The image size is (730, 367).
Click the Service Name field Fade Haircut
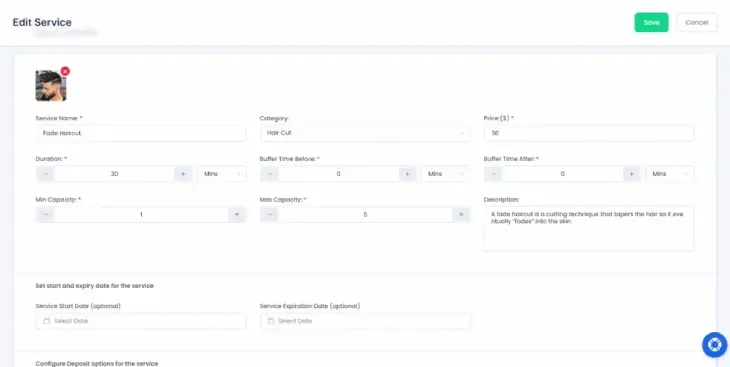(141, 133)
